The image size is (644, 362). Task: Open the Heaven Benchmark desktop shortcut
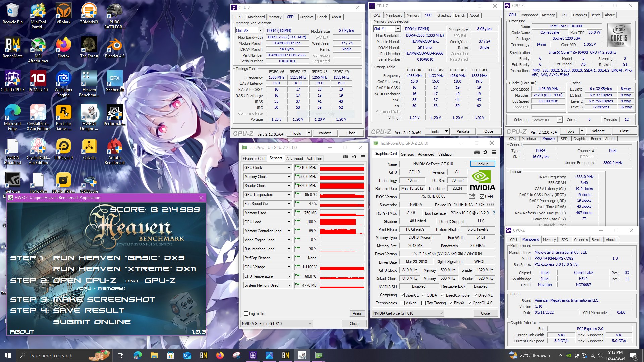click(x=89, y=84)
